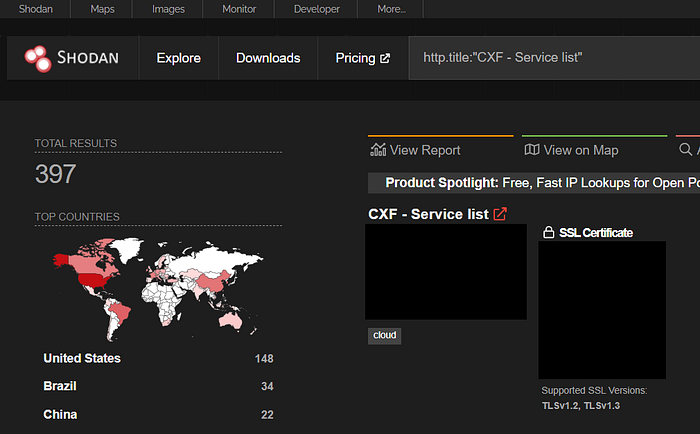
Task: Open the external link icon beside CXF - Service list
Action: pyautogui.click(x=500, y=214)
